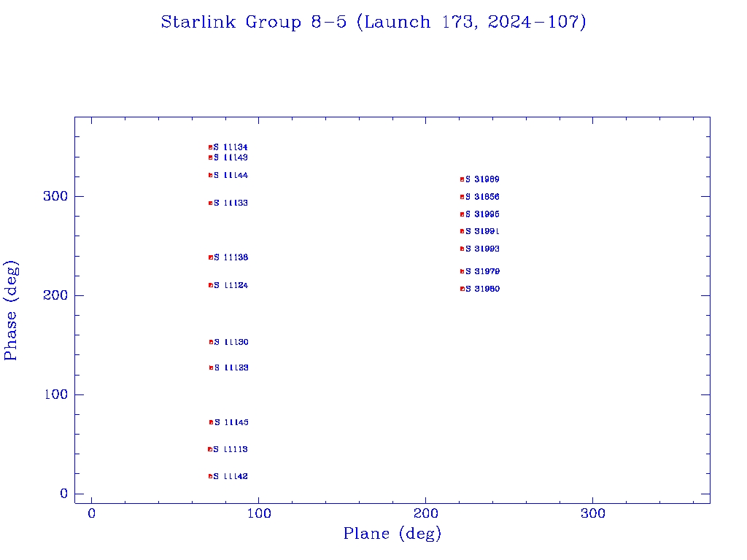This screenshot has height=560, width=747.
Task: Pick the red square next to S 11113
Action: coord(209,449)
